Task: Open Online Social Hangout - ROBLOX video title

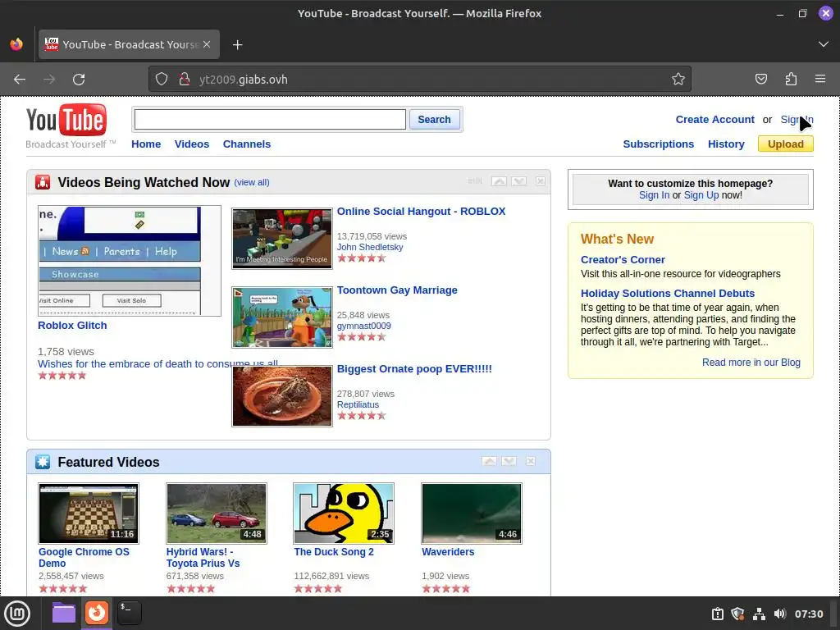Action: [421, 212]
